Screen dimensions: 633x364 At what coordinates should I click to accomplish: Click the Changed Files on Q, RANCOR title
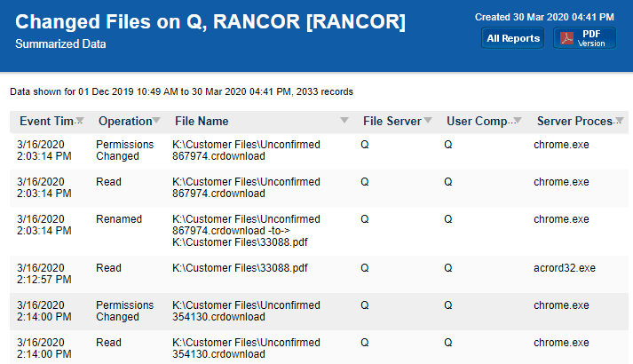pyautogui.click(x=210, y=21)
